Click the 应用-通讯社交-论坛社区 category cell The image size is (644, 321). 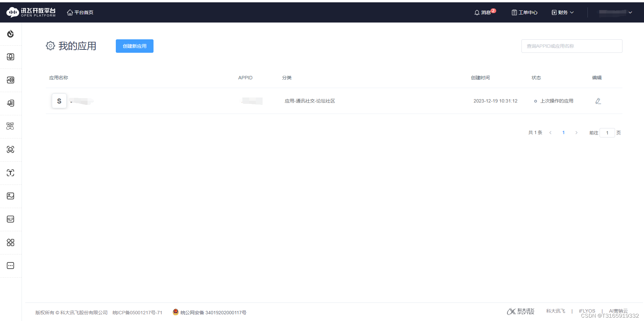pyautogui.click(x=310, y=101)
